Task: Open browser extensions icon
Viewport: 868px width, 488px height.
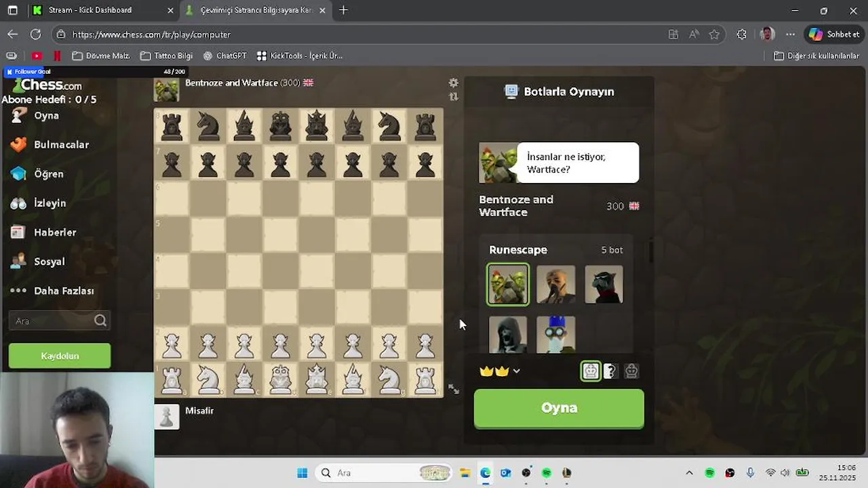Action: 742,34
